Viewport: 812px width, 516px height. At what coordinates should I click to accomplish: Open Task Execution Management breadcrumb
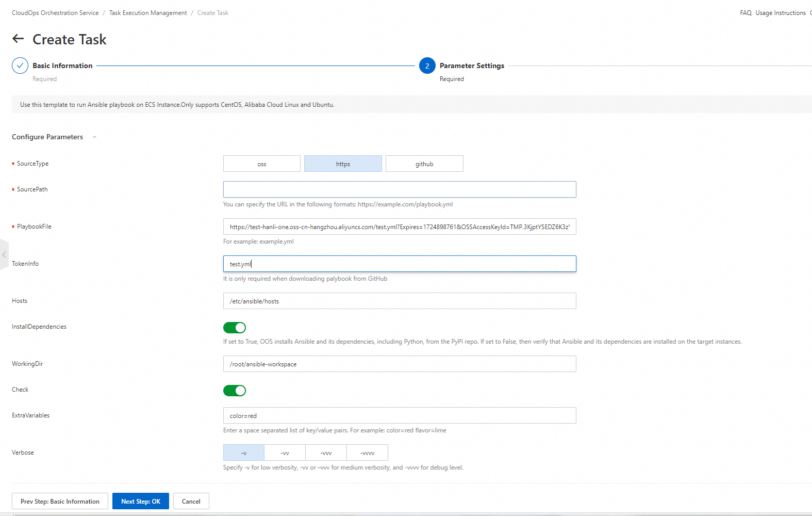tap(148, 13)
